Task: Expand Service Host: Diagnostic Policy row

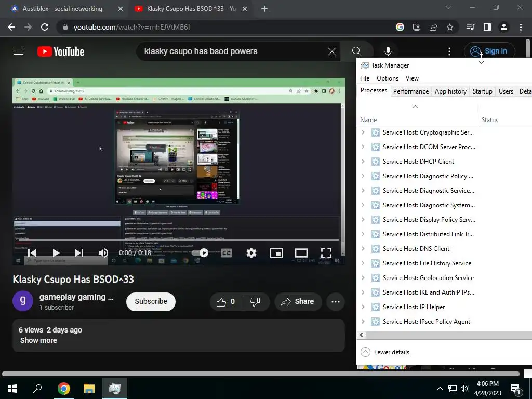Action: [x=363, y=176]
